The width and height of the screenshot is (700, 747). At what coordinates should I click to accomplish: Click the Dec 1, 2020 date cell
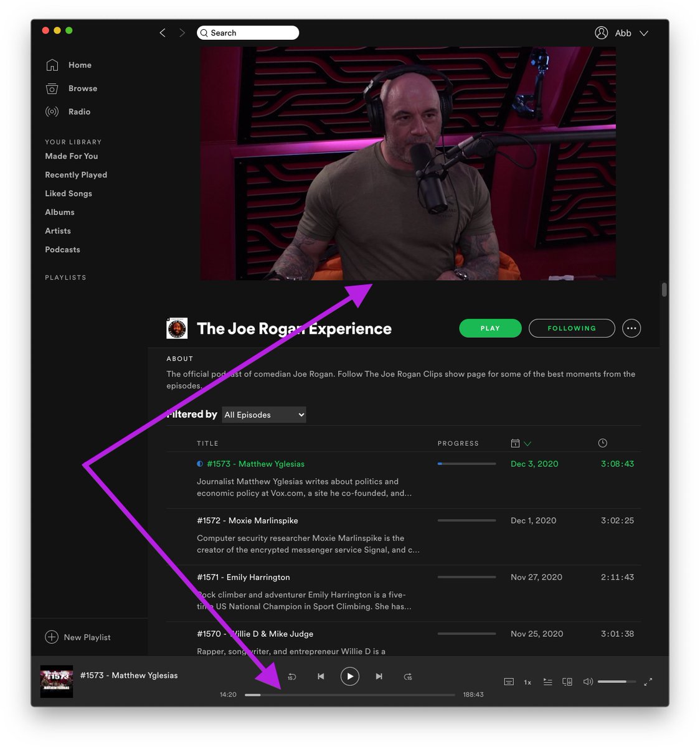click(x=534, y=520)
